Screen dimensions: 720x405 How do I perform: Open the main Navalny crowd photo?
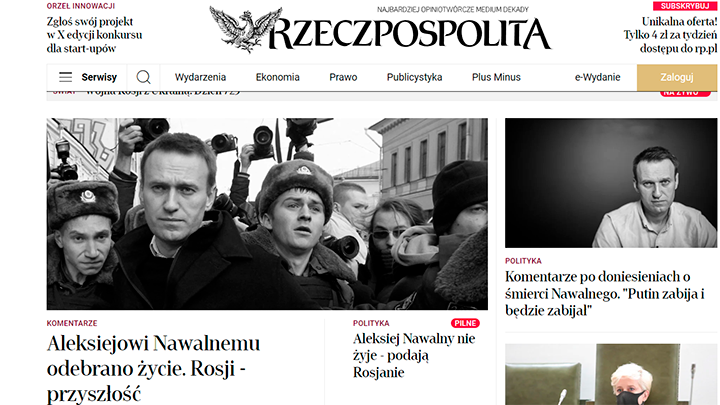267,214
